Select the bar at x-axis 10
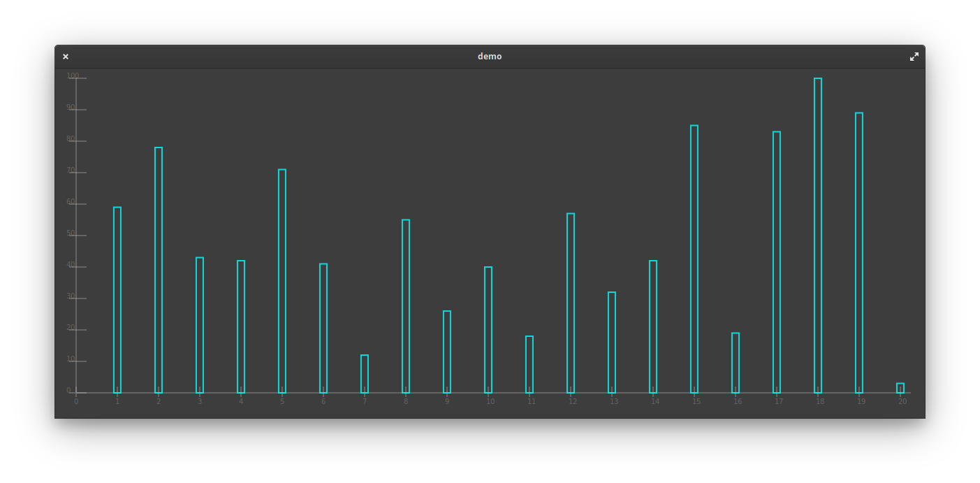The width and height of the screenshot is (980, 483). 488,330
